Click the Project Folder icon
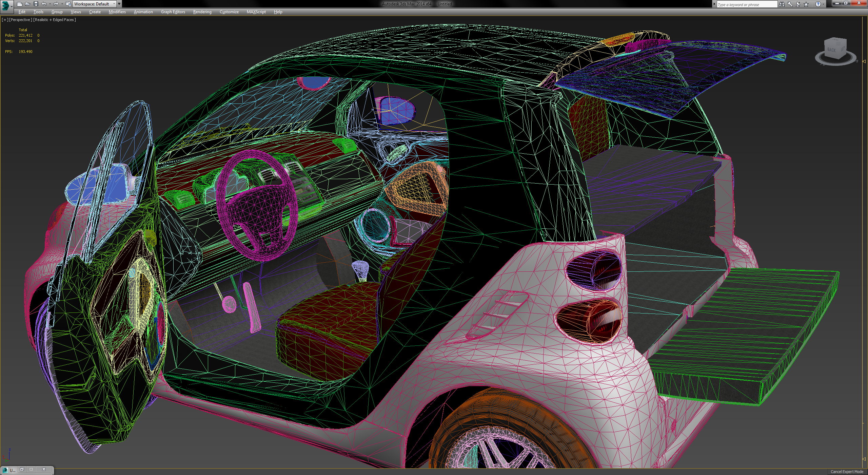 click(x=68, y=4)
